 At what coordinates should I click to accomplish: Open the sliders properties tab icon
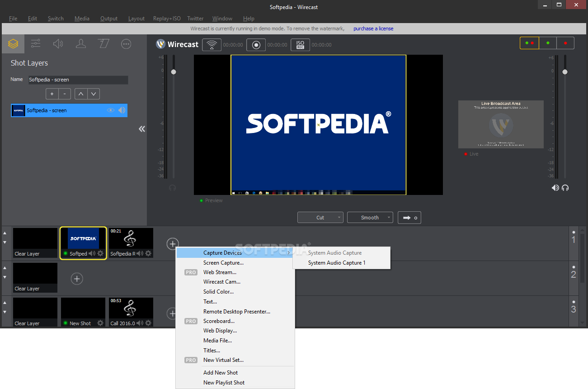(36, 44)
